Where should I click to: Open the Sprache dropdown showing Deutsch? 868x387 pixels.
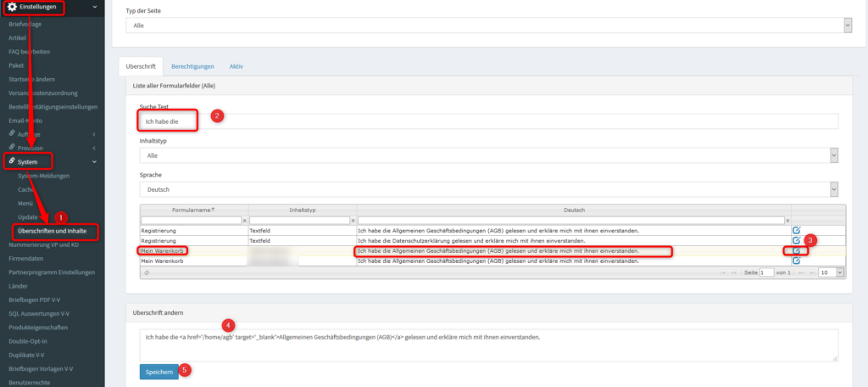click(488, 190)
